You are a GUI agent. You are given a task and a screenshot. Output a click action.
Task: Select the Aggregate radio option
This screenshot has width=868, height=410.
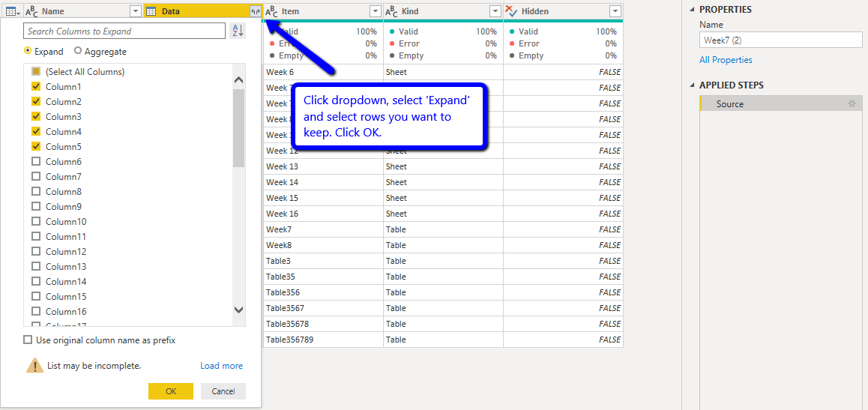pyautogui.click(x=78, y=51)
